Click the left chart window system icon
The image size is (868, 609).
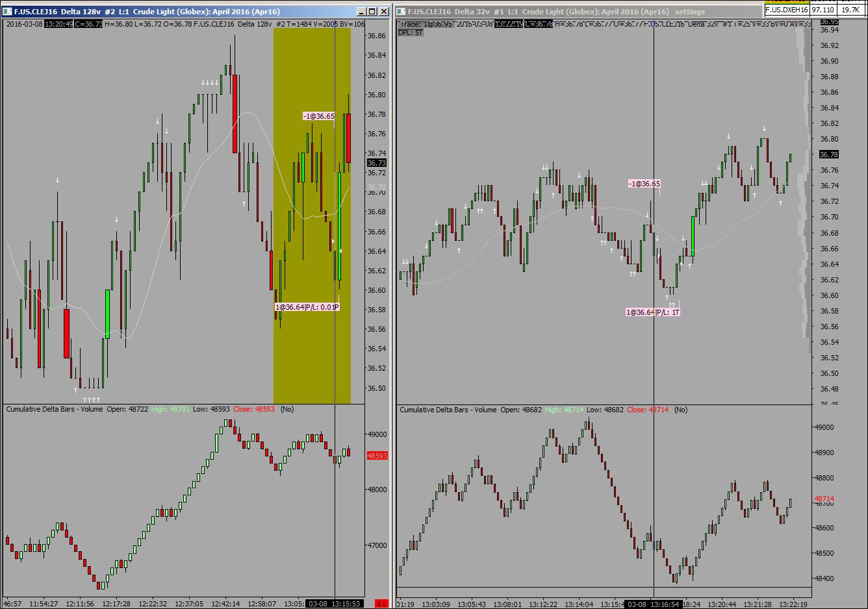tap(8, 12)
